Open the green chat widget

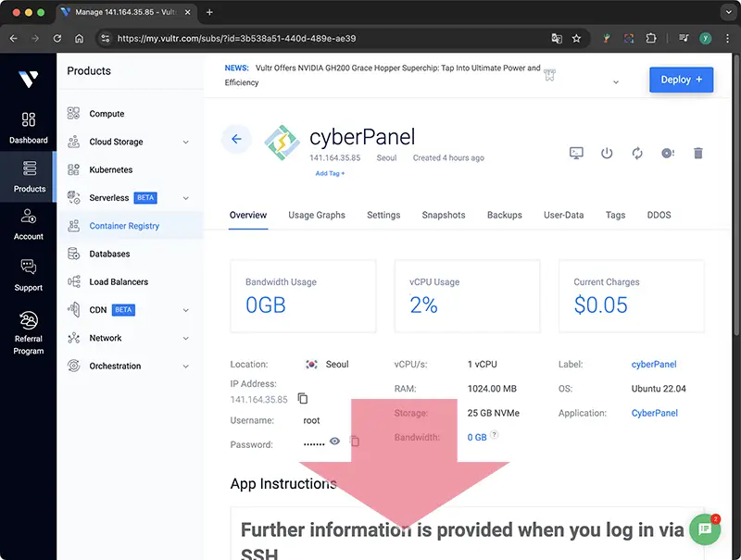point(705,529)
